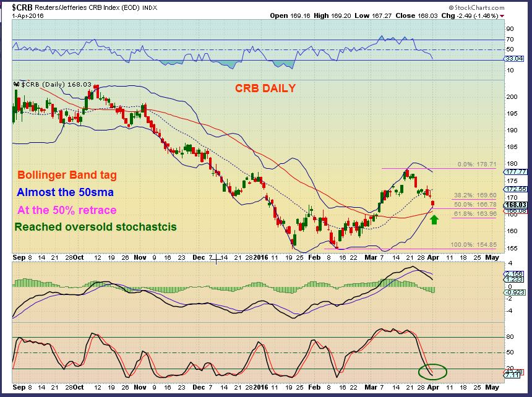Click the 172.55 price axis tag
The height and width of the screenshot is (397, 532).
pos(515,189)
